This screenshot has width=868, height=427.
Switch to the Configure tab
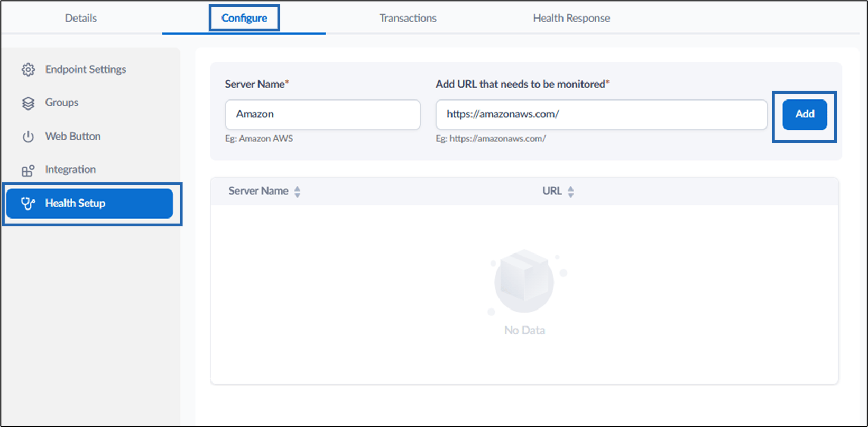244,18
